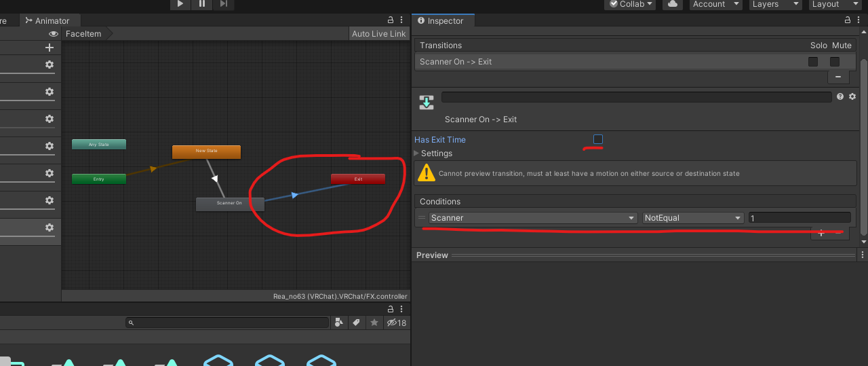The width and height of the screenshot is (868, 366).
Task: Select the Scanner On state node
Action: click(x=230, y=203)
